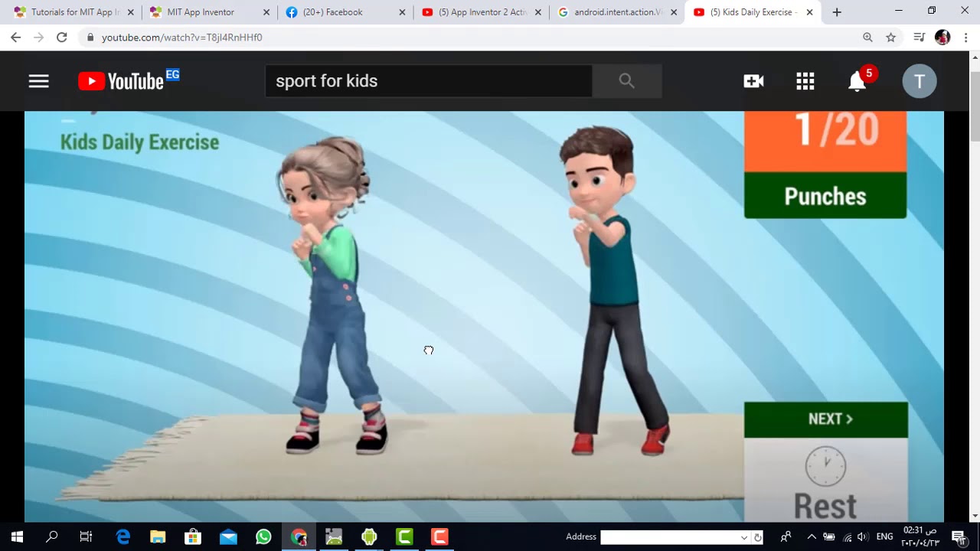
Task: Go back with the browser back arrow
Action: (15, 37)
